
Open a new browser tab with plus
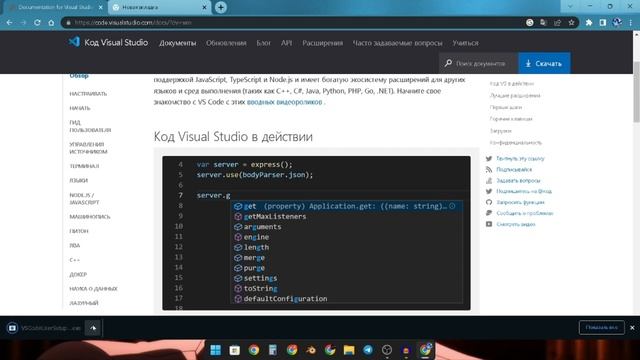pyautogui.click(x=221, y=7)
